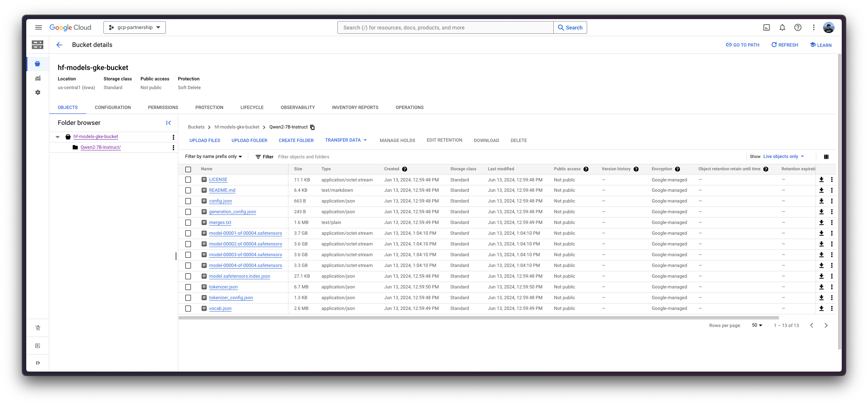Check the vocab.json row checkbox

point(188,309)
